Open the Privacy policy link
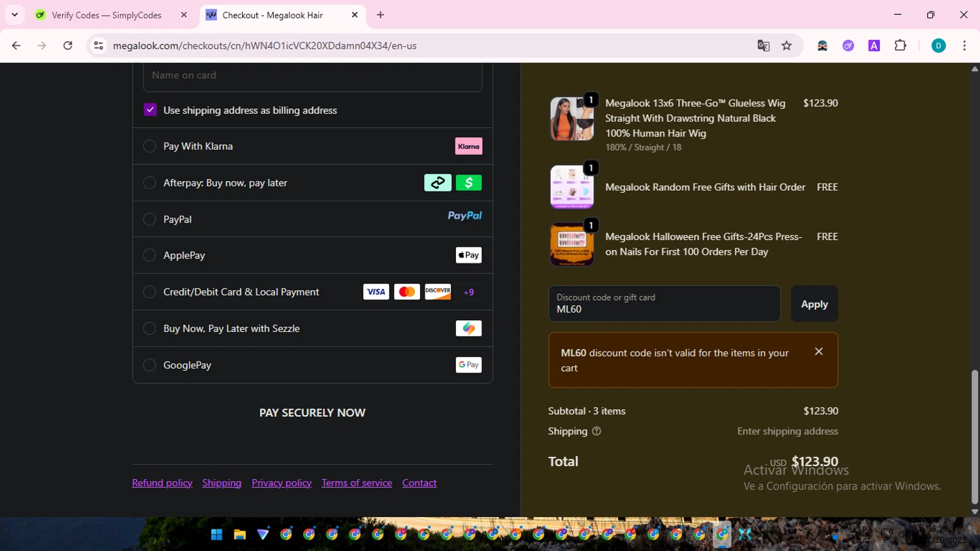Image resolution: width=980 pixels, height=551 pixels. [282, 483]
